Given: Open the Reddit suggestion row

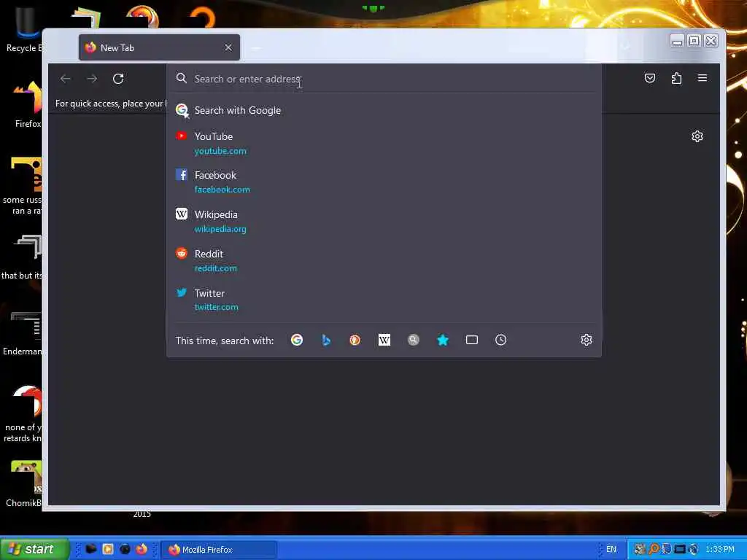Looking at the screenshot, I should click(384, 260).
